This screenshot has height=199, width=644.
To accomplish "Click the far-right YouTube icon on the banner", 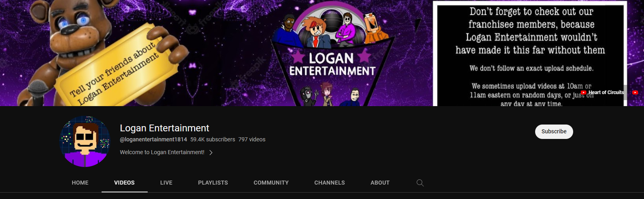I will 635,92.
